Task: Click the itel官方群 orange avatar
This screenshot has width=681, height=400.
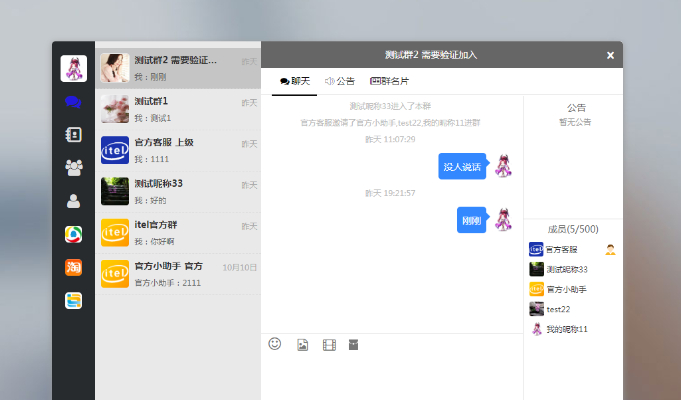Action: (x=115, y=232)
